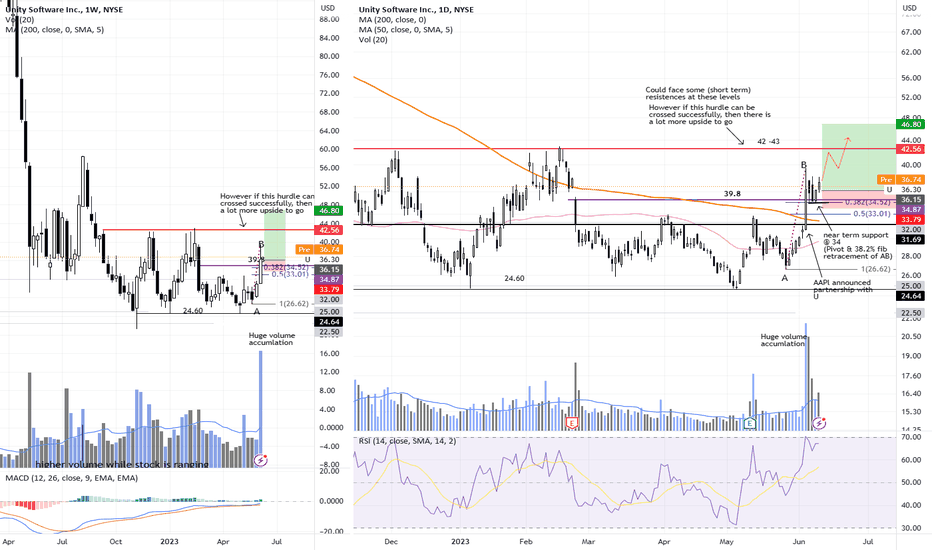Click 'MA (200, close, 0, SMA, 5)' legend on weekly chart
This screenshot has width=932, height=550.
(55, 29)
